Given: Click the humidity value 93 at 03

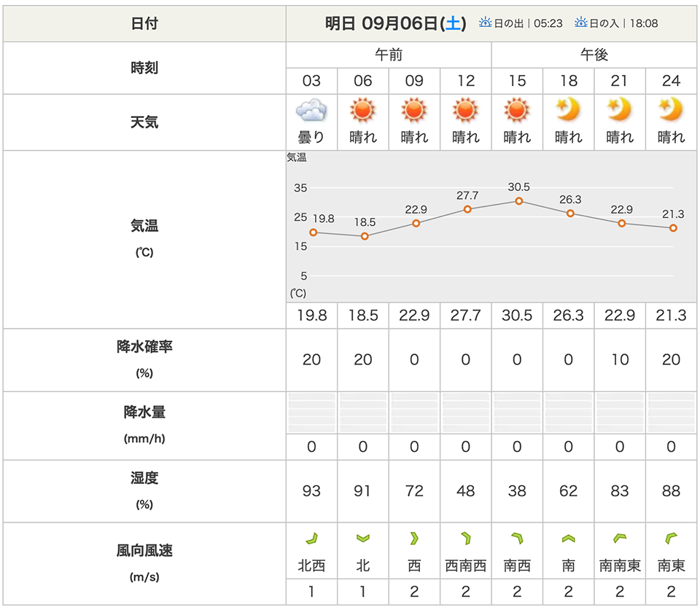Looking at the screenshot, I should [x=311, y=491].
